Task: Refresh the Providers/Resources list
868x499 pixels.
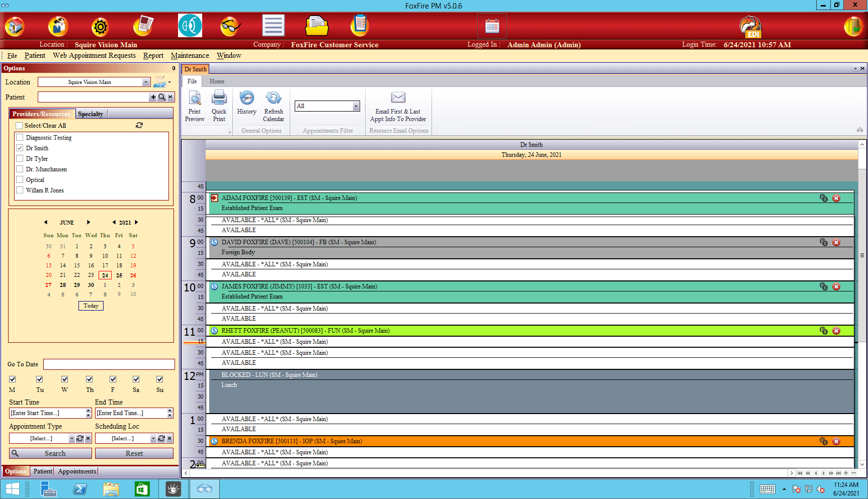Action: point(139,125)
